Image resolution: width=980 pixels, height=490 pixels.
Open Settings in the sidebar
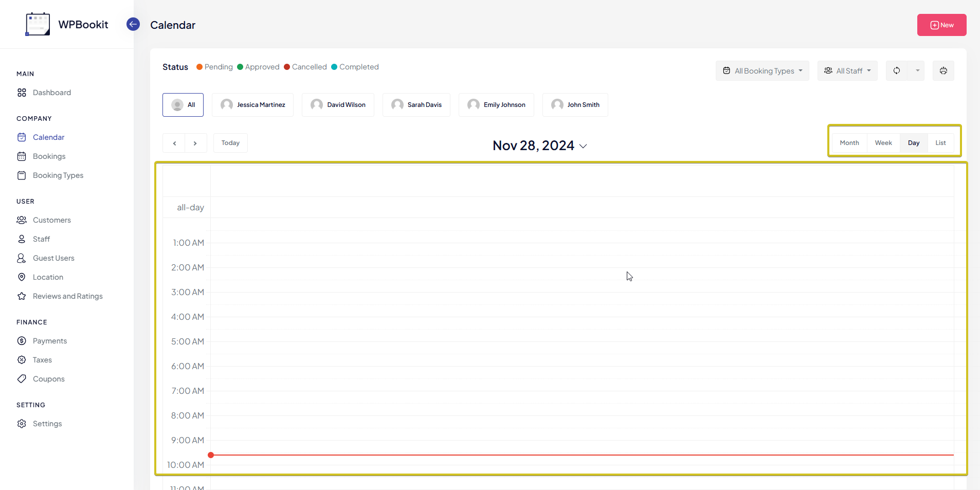47,424
